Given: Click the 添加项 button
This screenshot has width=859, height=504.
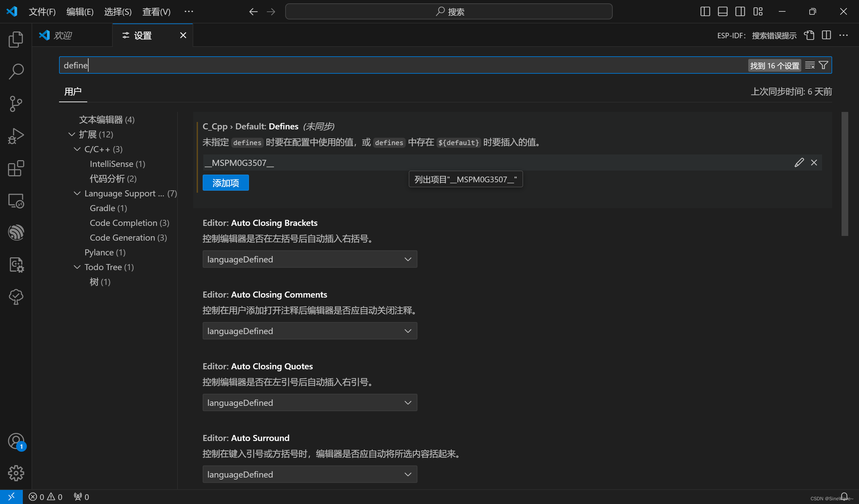Looking at the screenshot, I should (x=225, y=183).
